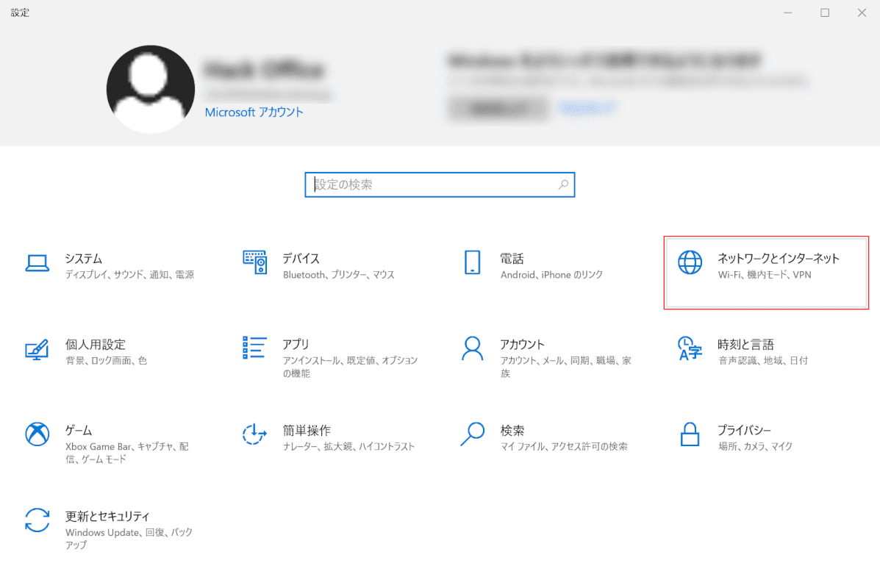The width and height of the screenshot is (880, 588).
Task: Choose the アプリ category title
Action: pyautogui.click(x=296, y=345)
